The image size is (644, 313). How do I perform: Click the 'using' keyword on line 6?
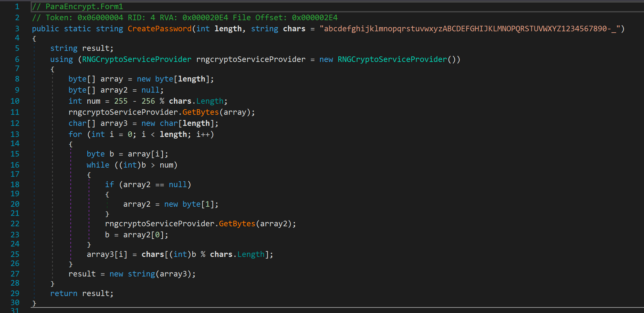pyautogui.click(x=61, y=59)
